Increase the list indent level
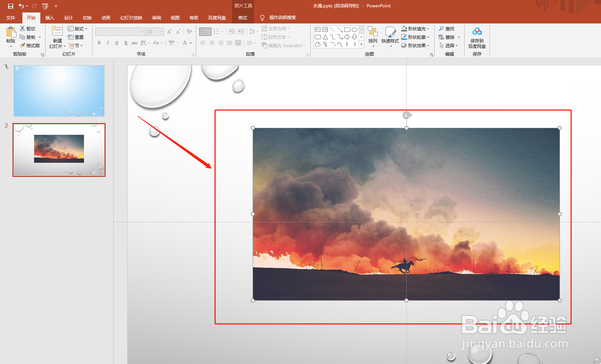The height and width of the screenshot is (364, 601). coord(241,32)
